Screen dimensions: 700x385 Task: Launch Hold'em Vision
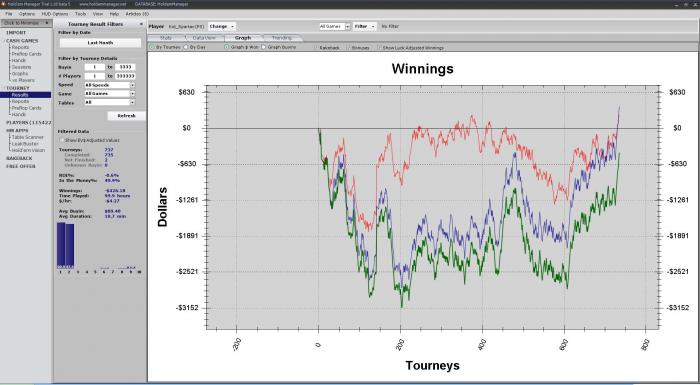coord(28,151)
